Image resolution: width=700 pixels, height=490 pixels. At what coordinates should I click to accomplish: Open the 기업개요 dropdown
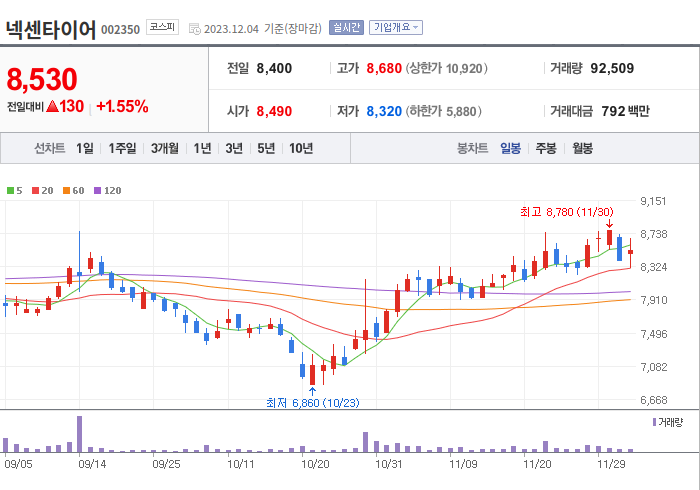[x=396, y=28]
